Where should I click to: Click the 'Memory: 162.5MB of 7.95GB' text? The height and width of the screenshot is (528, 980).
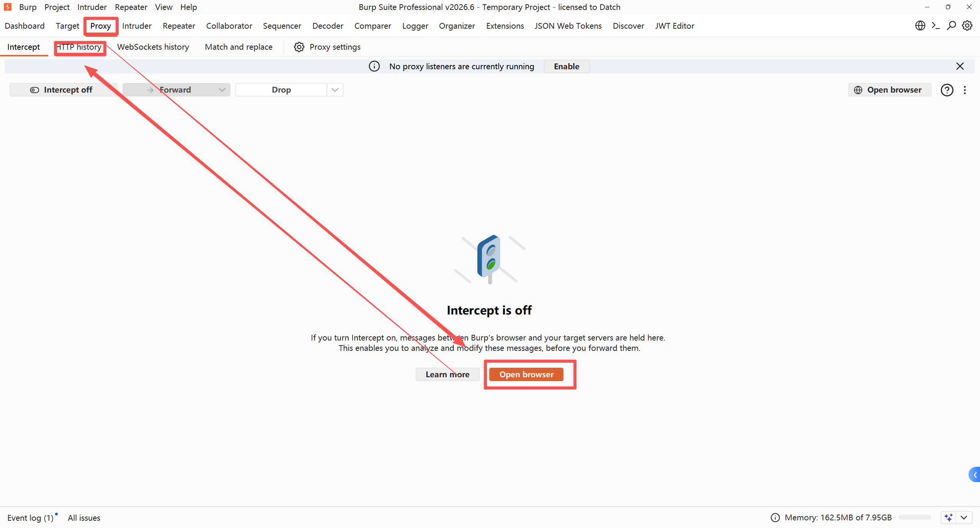click(x=838, y=518)
